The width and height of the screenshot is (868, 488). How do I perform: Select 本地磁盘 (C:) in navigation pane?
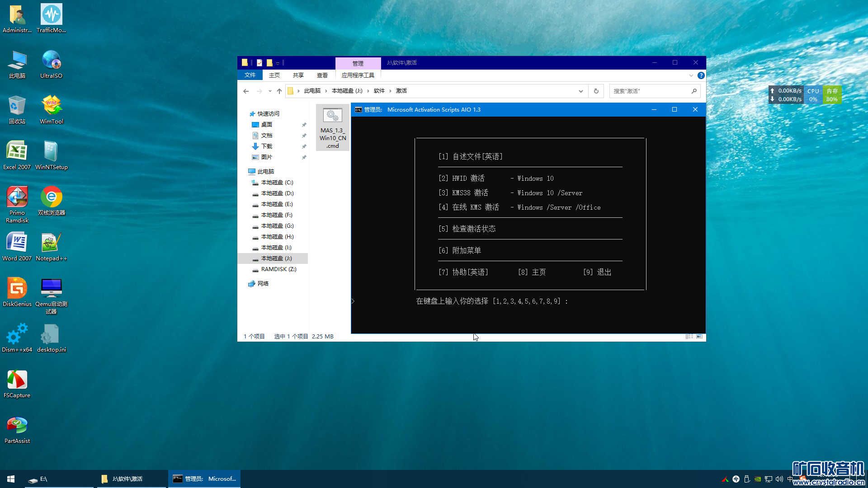tap(277, 183)
